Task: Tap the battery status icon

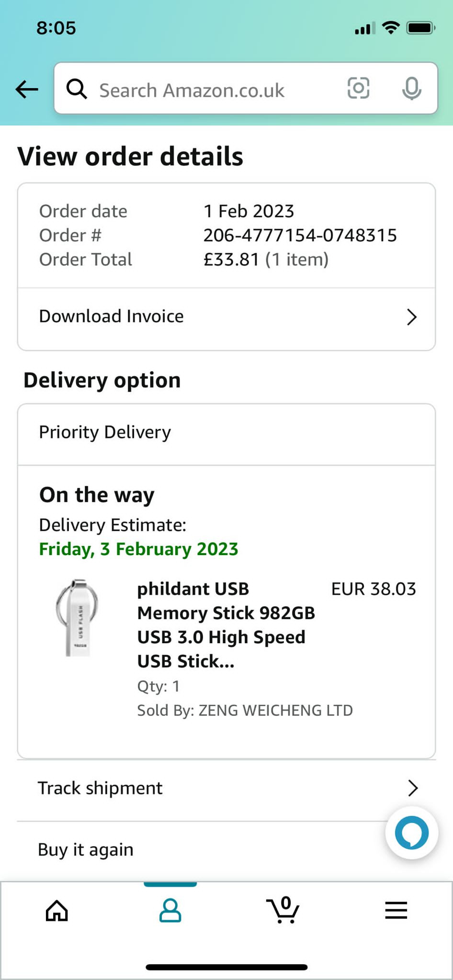Action: (x=420, y=28)
